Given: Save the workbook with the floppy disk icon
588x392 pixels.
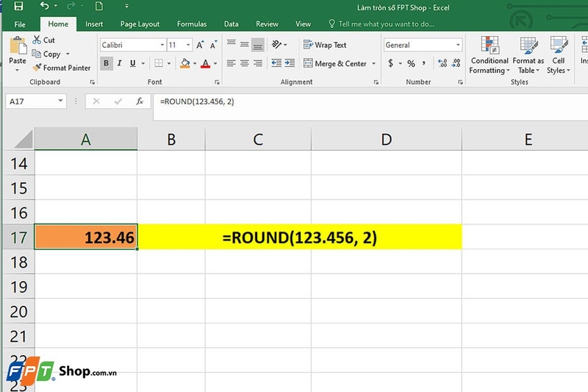Looking at the screenshot, I should (18, 6).
